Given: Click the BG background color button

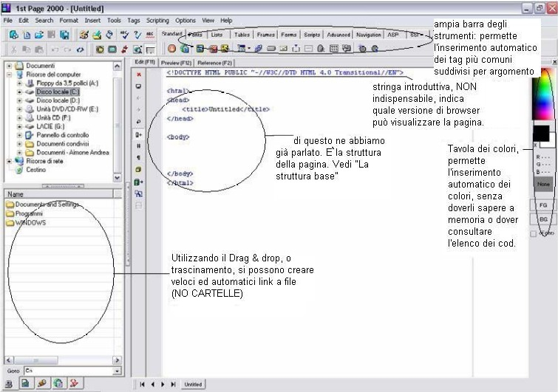Looking at the screenshot, I should pos(543,220).
